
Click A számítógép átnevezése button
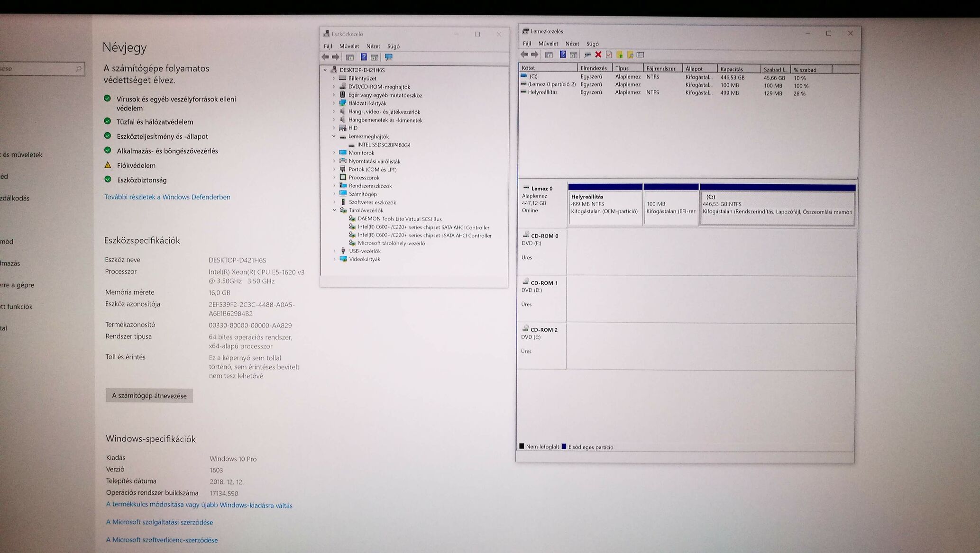click(x=149, y=396)
